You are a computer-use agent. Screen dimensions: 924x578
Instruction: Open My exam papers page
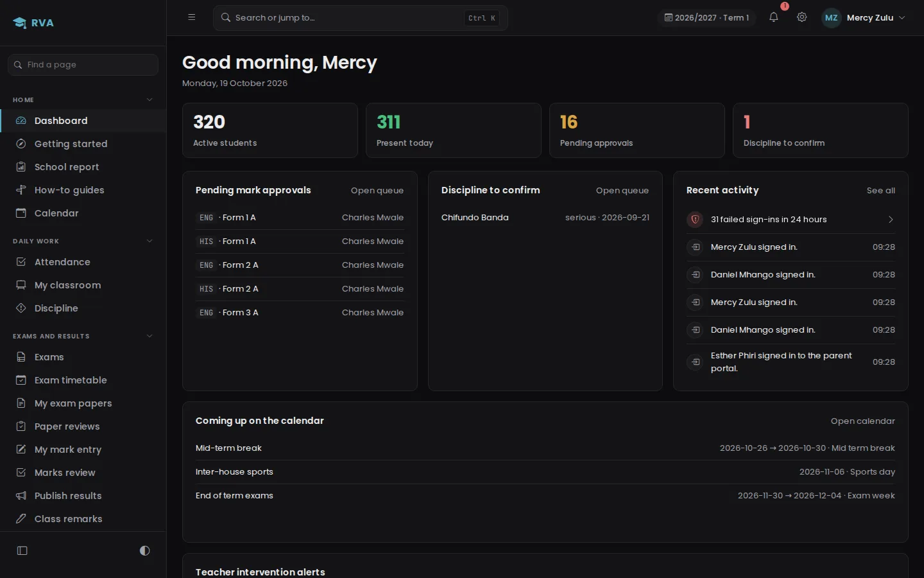83,403
